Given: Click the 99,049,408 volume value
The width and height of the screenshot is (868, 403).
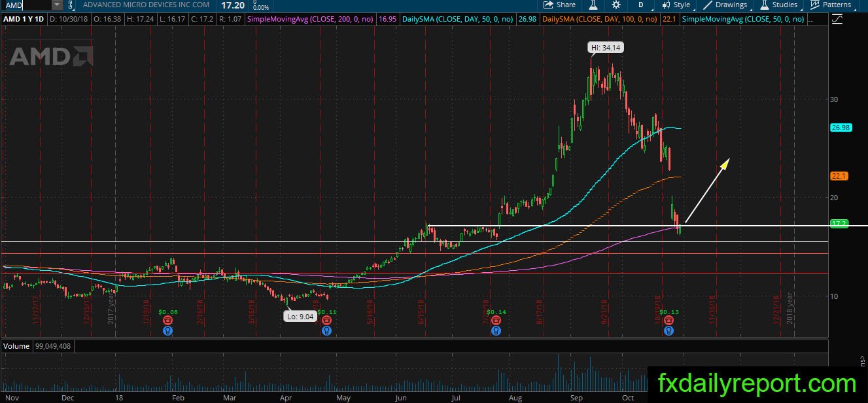Looking at the screenshot, I should pyautogui.click(x=54, y=345).
